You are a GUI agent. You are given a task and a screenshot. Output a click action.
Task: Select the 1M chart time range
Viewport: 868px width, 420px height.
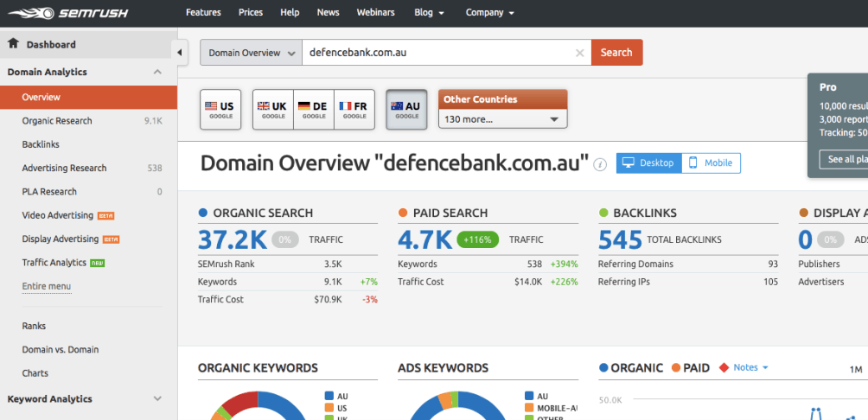click(856, 370)
